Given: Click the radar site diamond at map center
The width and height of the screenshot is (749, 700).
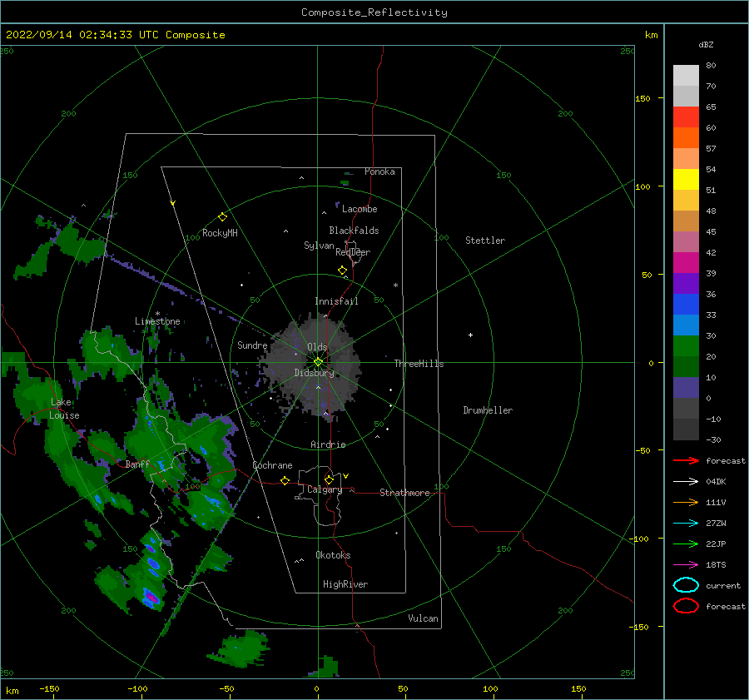Looking at the screenshot, I should coord(318,362).
